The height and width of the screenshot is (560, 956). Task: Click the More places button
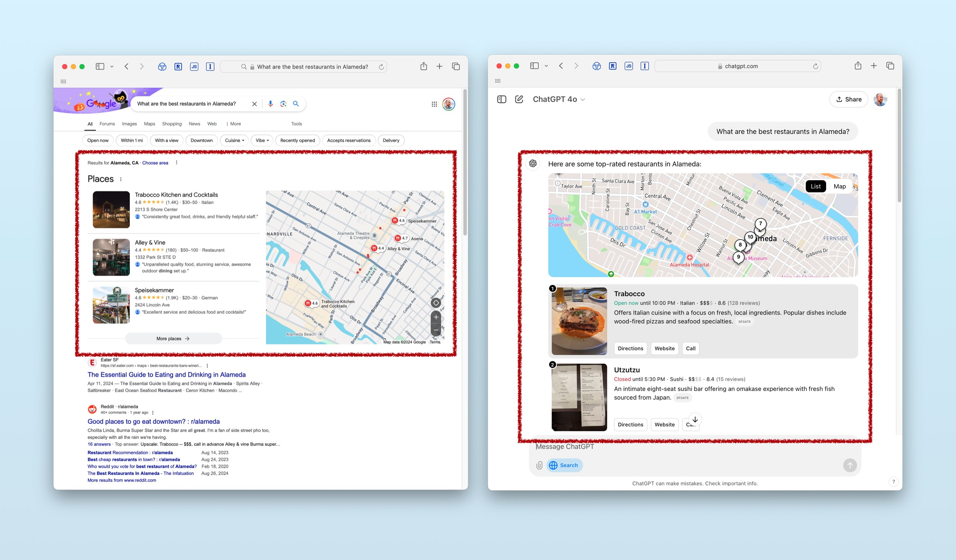173,339
